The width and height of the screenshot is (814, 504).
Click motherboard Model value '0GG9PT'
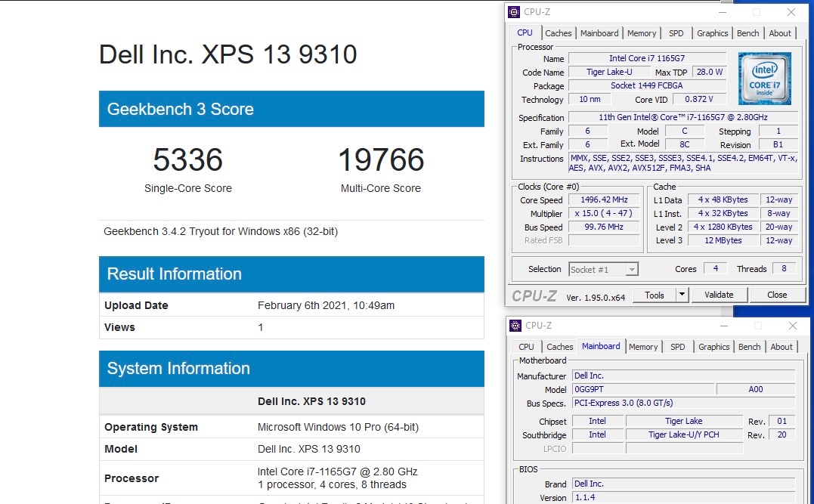click(x=644, y=389)
